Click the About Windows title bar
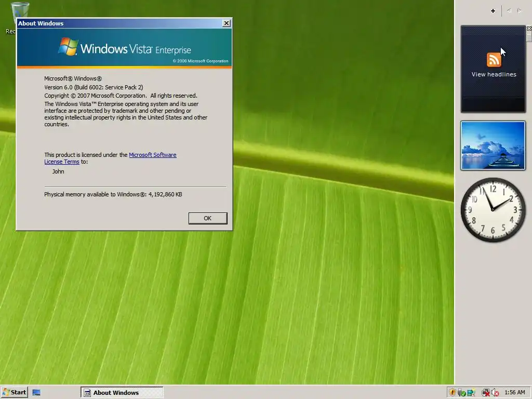Viewport: 532px width, 399px height. click(x=119, y=23)
